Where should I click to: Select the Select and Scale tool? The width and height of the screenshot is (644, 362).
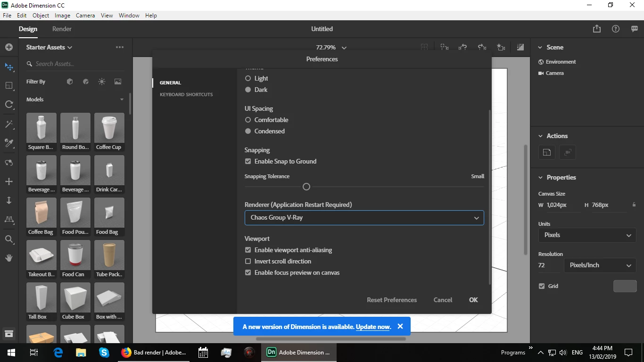pos(8,86)
